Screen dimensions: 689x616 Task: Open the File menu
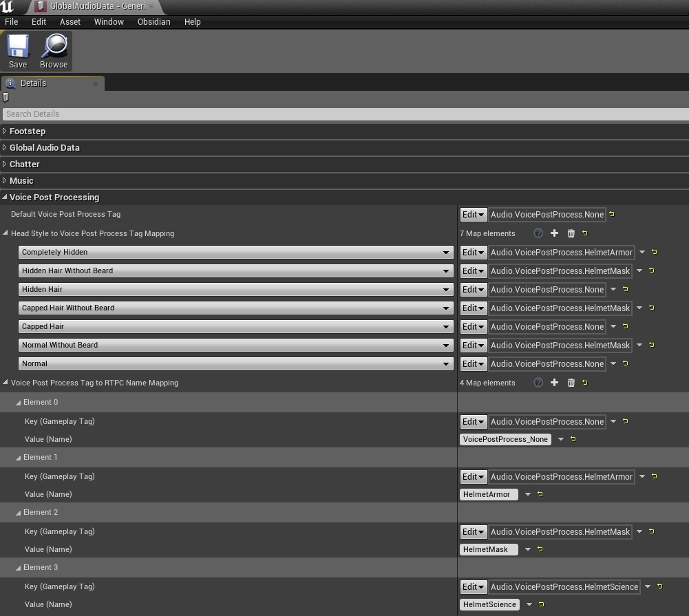(12, 21)
